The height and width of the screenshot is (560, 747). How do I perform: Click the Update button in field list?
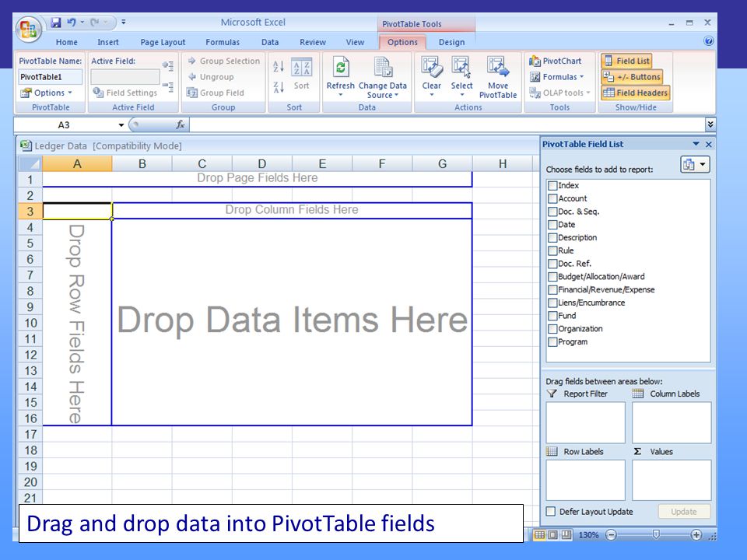point(684,512)
